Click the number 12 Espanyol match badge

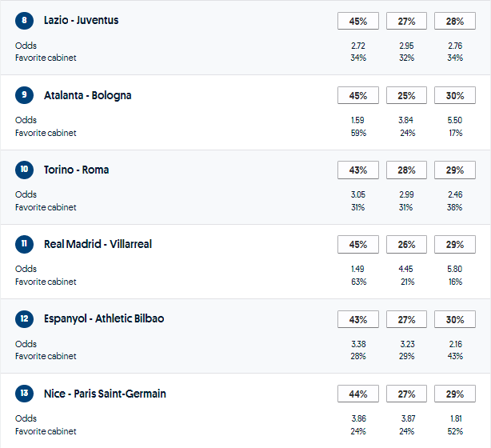[25, 318]
